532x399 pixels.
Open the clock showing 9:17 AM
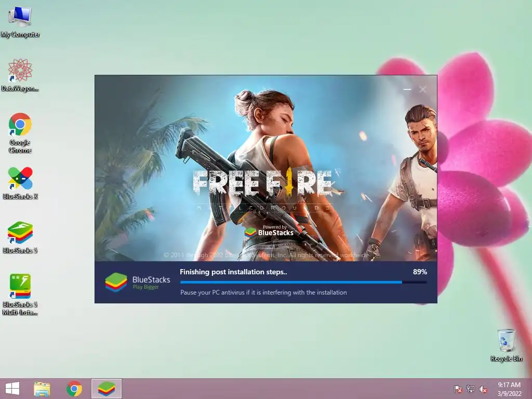coord(509,389)
